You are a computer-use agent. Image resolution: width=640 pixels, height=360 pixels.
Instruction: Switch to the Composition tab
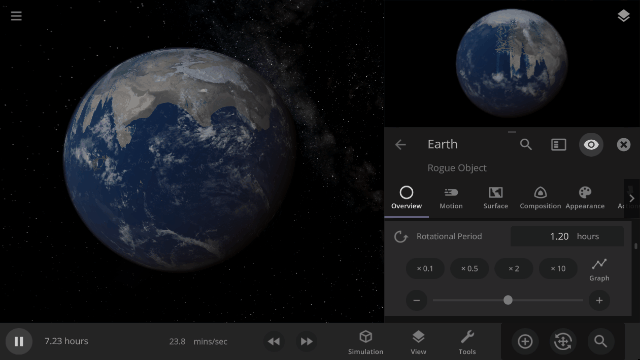pos(540,198)
